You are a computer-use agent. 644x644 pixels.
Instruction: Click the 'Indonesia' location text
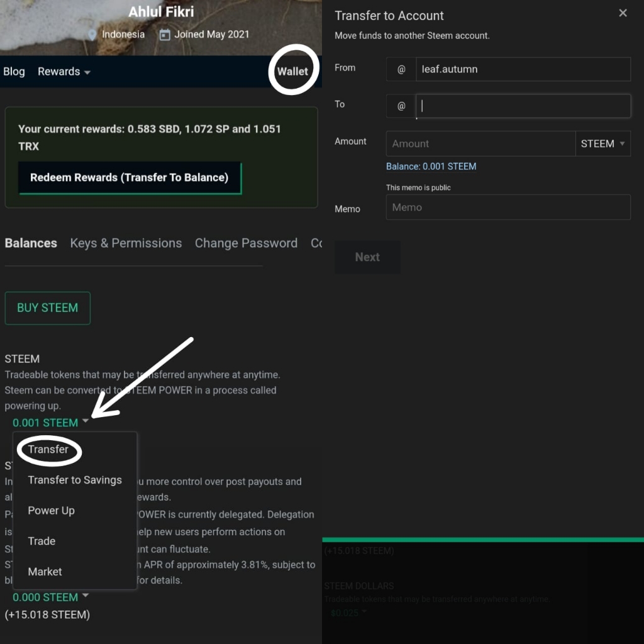(x=123, y=35)
